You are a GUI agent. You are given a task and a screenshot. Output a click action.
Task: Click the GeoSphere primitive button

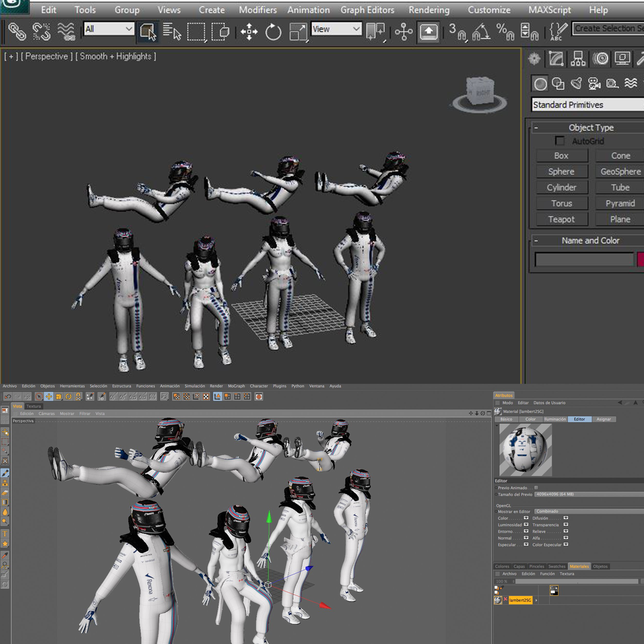coord(620,172)
